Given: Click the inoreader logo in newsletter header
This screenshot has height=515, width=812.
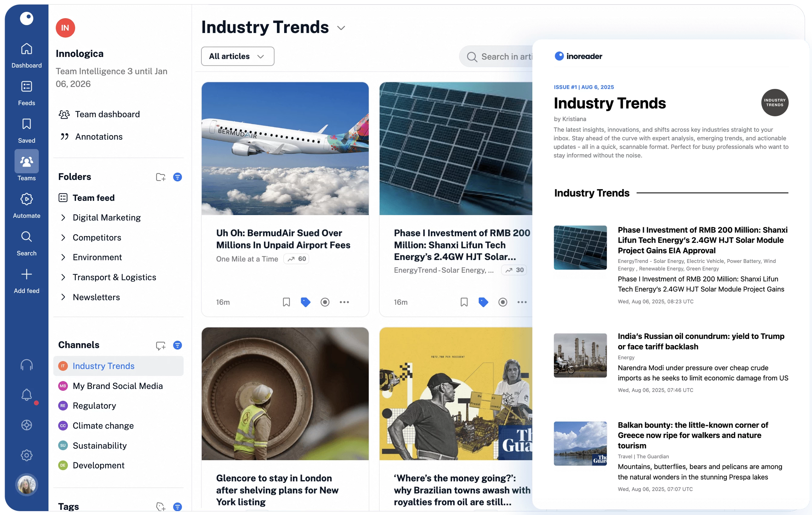Looking at the screenshot, I should tap(578, 56).
